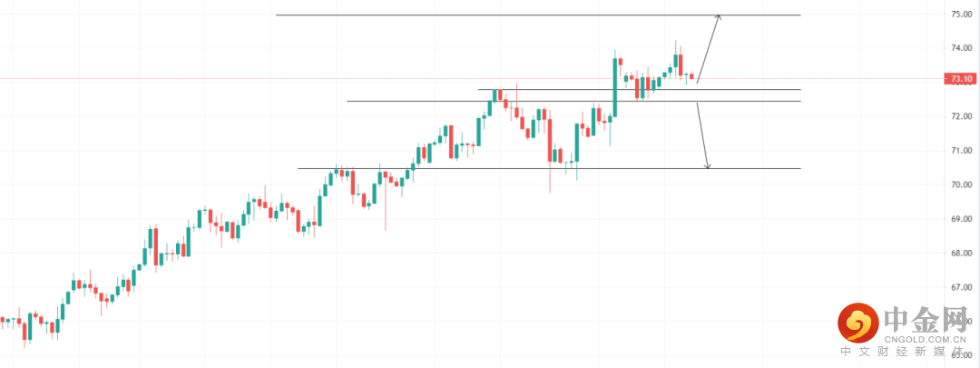Select the 67.00 price axis label
The width and height of the screenshot is (980, 368).
coord(962,287)
